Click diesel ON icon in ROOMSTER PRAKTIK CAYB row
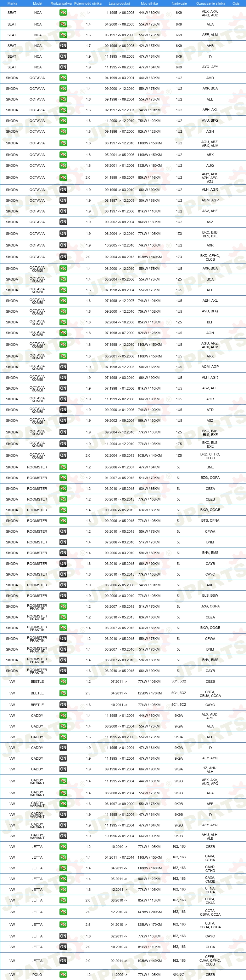Viewport: 246px width, 980px height. pos(63,671)
